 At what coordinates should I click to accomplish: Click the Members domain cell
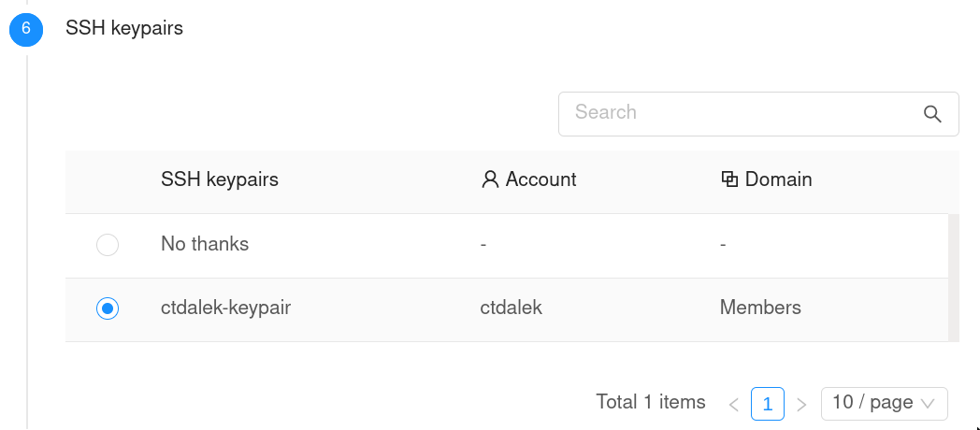[760, 308]
